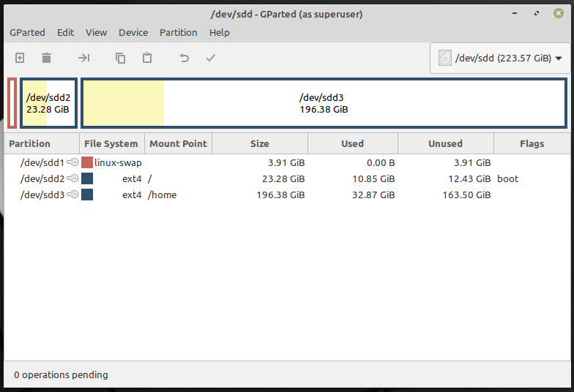Select the /dev/sdd2 block in disk map
Image resolution: width=574 pixels, height=392 pixels.
[x=48, y=103]
